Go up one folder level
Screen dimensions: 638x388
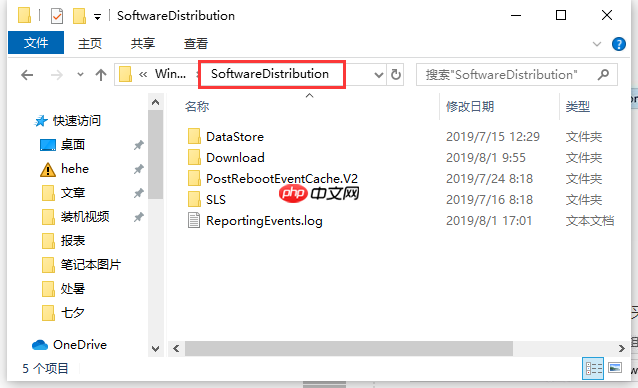coord(101,75)
